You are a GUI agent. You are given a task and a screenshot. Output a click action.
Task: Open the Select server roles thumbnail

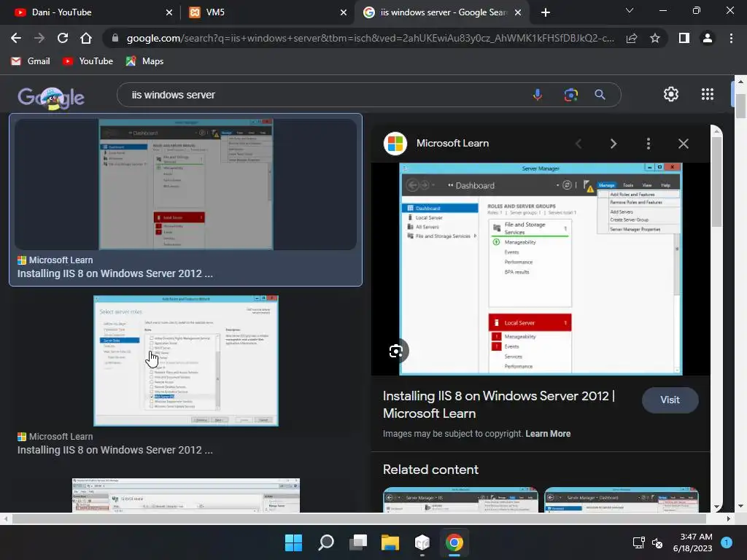pyautogui.click(x=186, y=360)
